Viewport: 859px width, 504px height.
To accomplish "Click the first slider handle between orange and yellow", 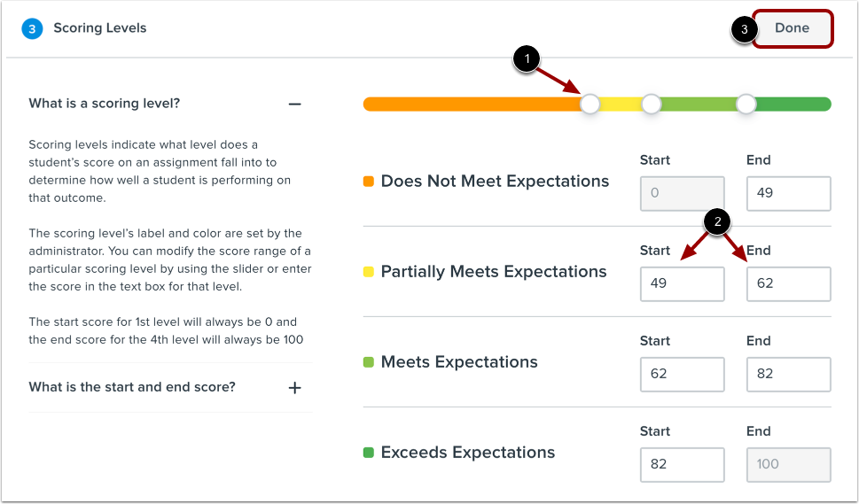I will pos(590,105).
